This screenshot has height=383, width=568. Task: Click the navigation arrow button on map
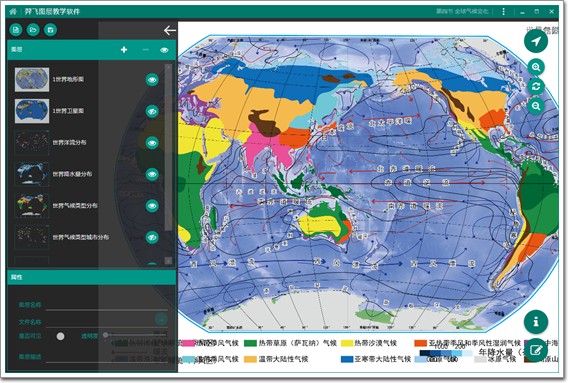[x=536, y=41]
